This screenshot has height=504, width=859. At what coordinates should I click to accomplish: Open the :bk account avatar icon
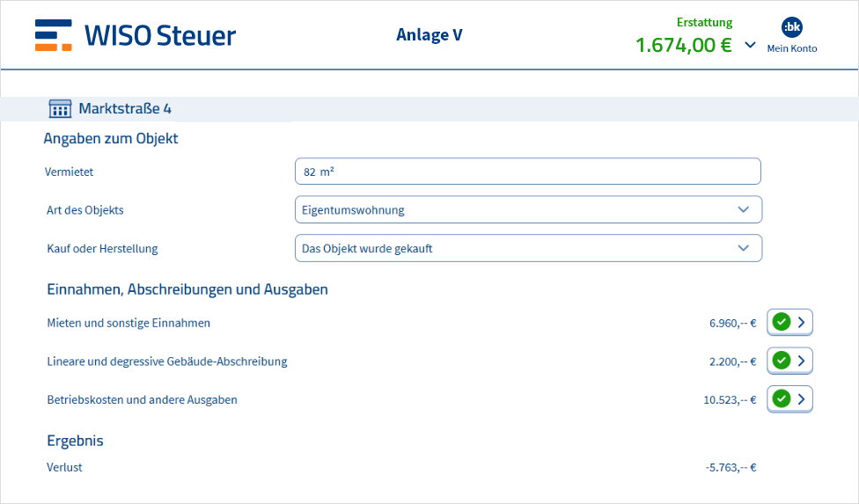pos(791,27)
